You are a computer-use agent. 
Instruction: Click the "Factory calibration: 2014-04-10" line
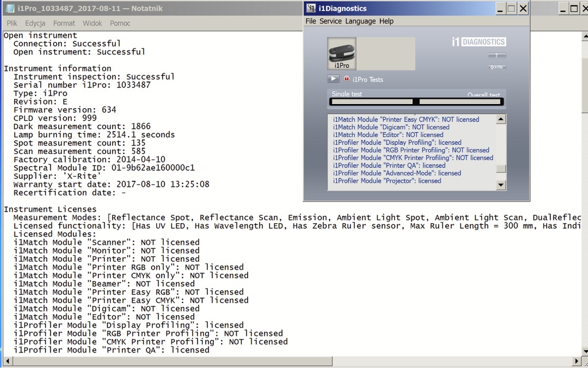pos(89,159)
